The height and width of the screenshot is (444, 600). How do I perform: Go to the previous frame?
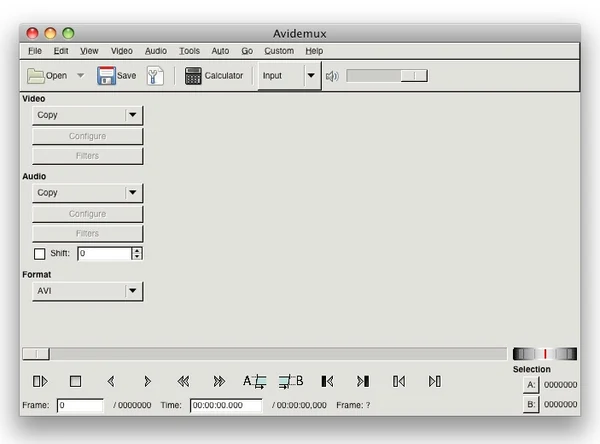(x=111, y=381)
